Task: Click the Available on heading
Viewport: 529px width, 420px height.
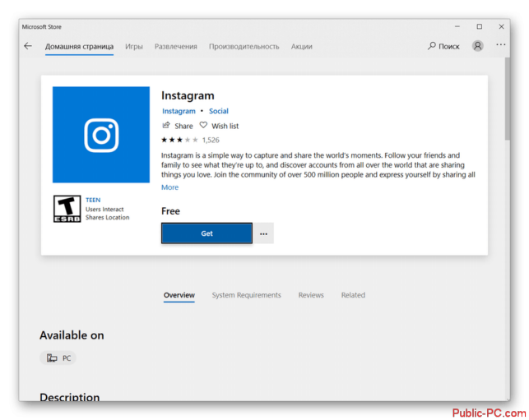Action: [72, 335]
